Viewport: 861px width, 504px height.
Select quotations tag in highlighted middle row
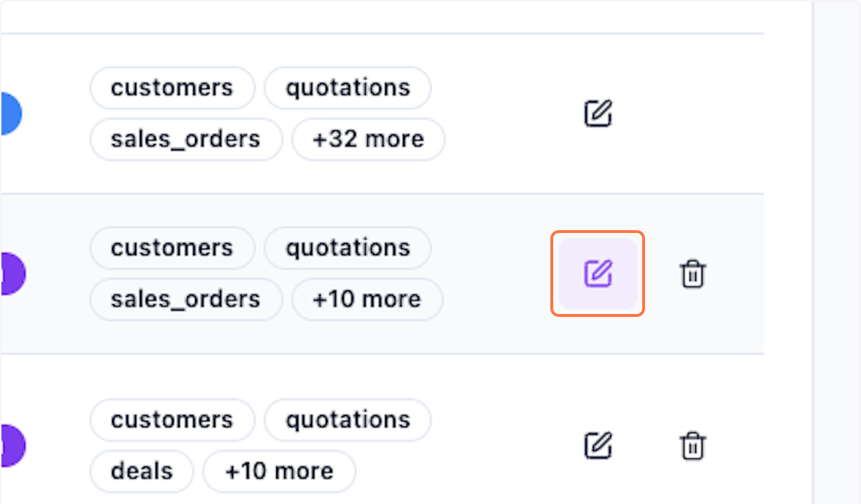point(348,248)
